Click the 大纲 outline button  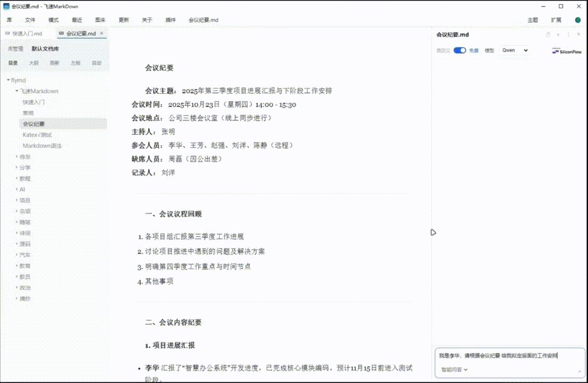[34, 63]
